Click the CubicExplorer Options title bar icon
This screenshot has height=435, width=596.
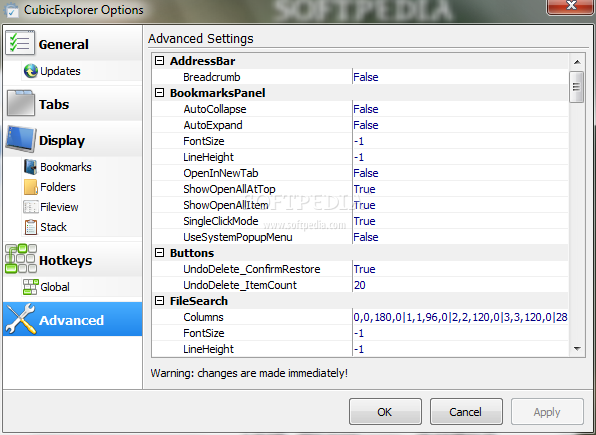tap(11, 10)
